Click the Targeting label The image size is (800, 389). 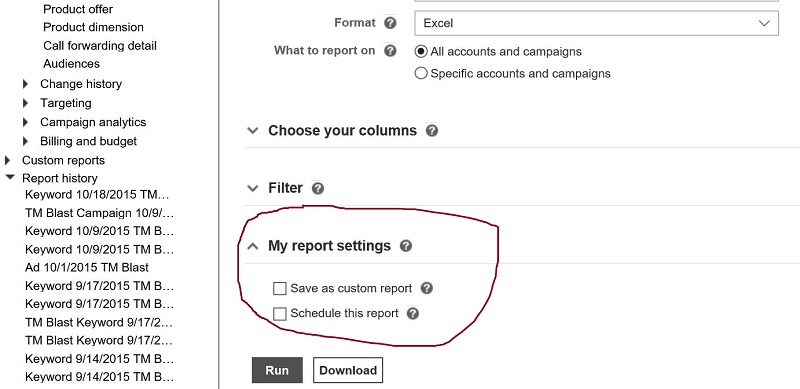(x=66, y=103)
